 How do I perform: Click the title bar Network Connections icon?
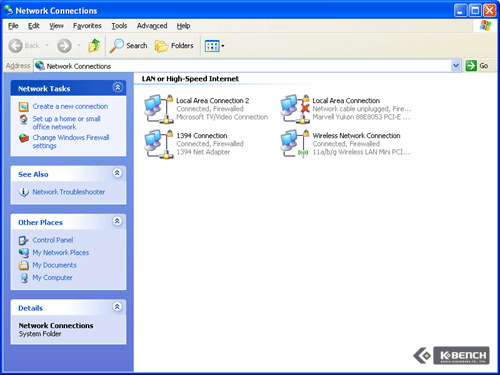(9, 10)
